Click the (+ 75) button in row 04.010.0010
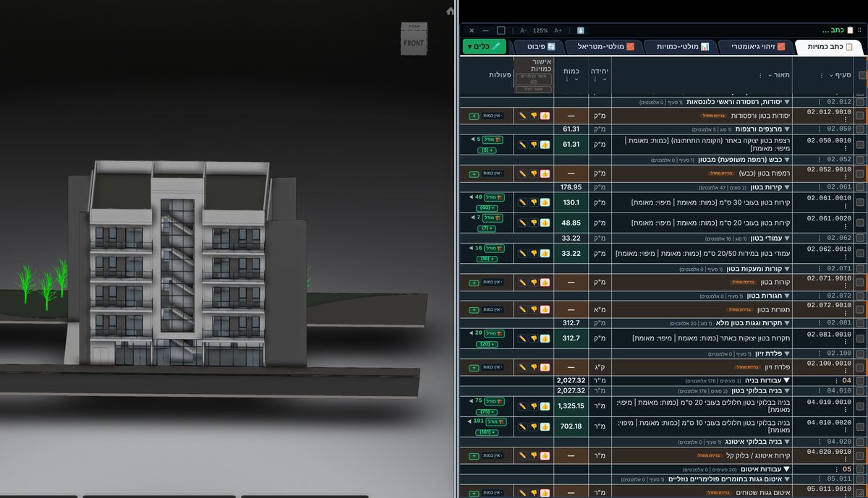The width and height of the screenshot is (868, 498). coord(488,411)
